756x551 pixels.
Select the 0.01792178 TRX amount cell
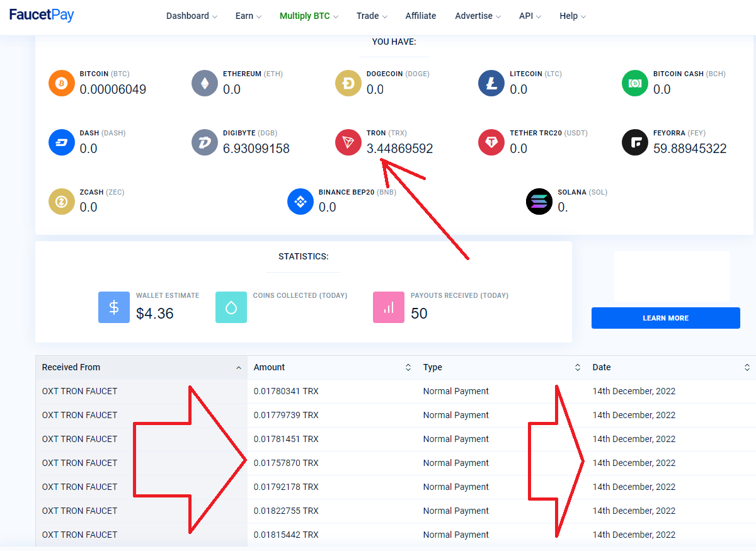[332, 487]
